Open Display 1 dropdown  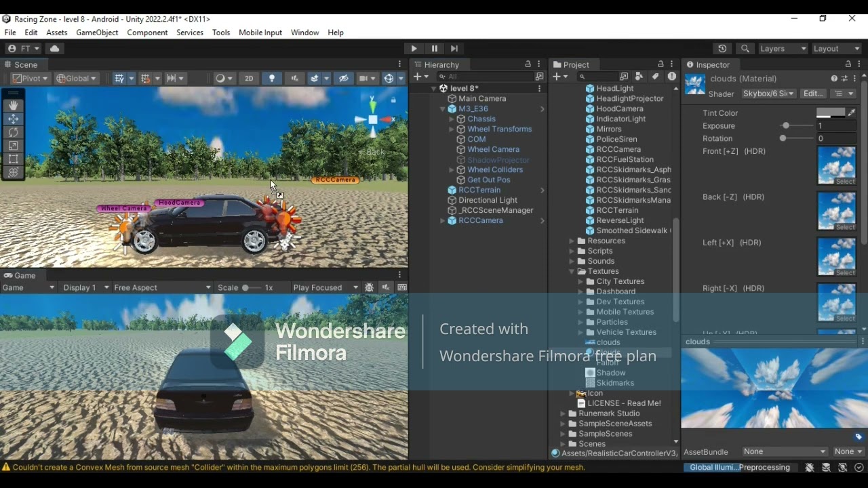coord(85,287)
